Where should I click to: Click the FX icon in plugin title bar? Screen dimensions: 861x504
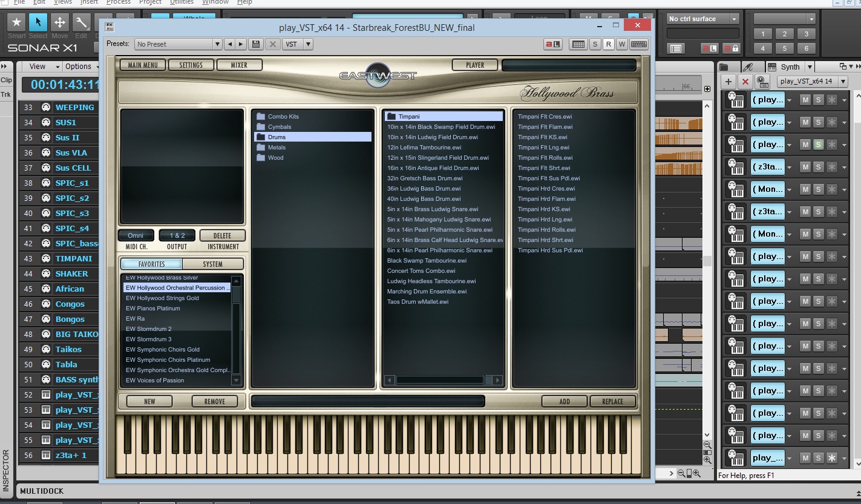[x=109, y=27]
